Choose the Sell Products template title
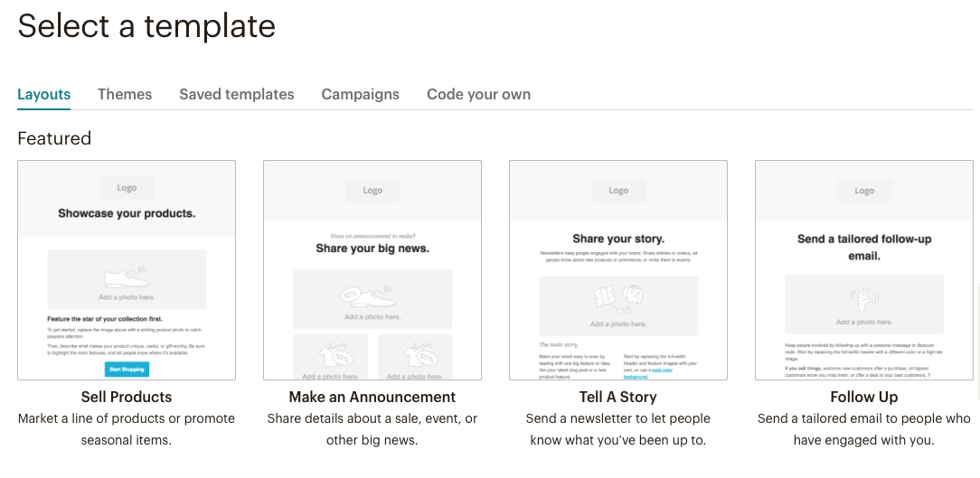The width and height of the screenshot is (980, 478). (127, 397)
